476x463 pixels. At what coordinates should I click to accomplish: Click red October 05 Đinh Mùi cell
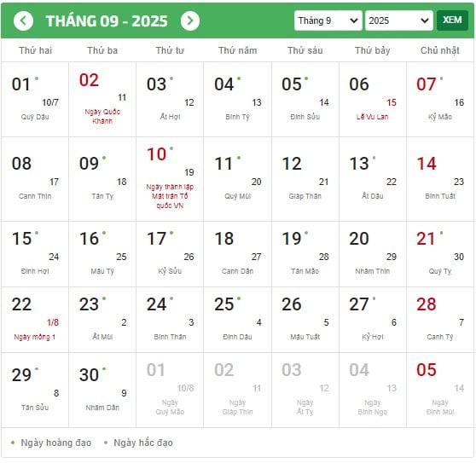point(440,391)
